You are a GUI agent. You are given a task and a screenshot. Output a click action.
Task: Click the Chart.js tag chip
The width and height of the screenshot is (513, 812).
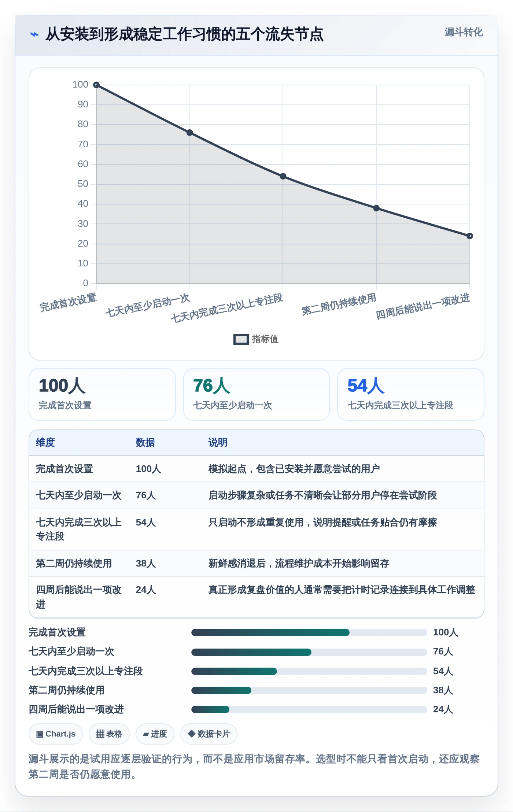56,734
